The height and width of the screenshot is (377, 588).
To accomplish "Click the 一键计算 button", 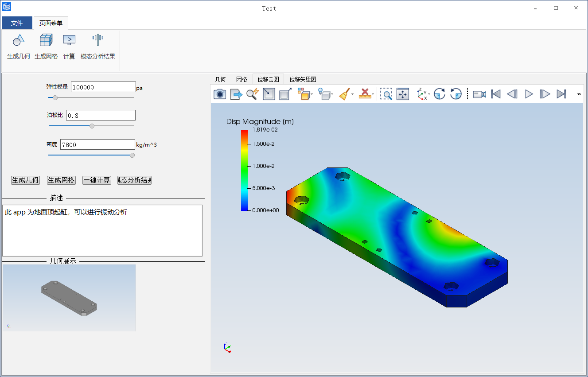I will pos(97,180).
